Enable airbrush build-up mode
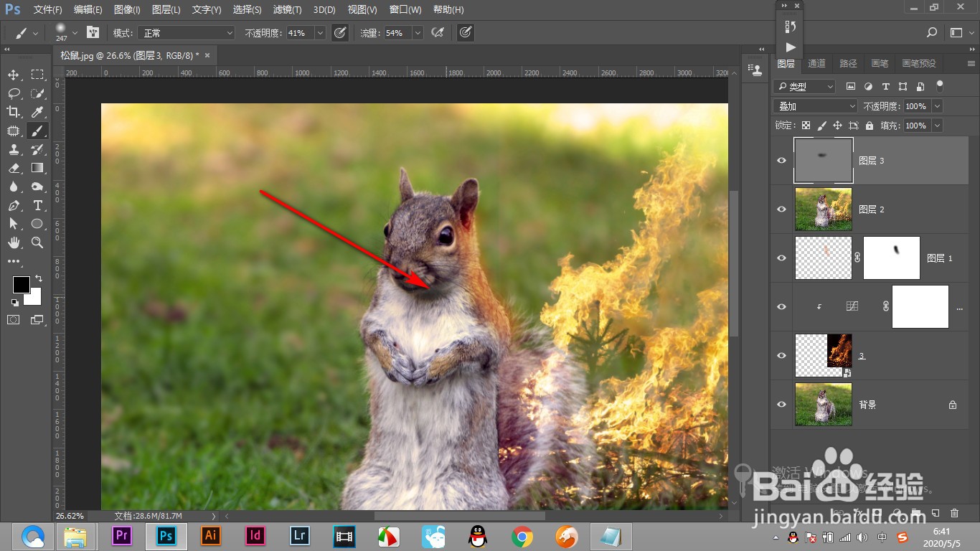Image resolution: width=980 pixels, height=551 pixels. [437, 32]
